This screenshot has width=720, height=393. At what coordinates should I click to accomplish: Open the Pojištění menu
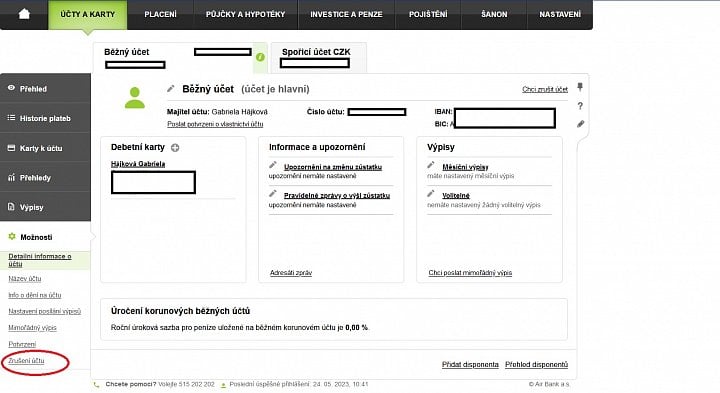(428, 14)
